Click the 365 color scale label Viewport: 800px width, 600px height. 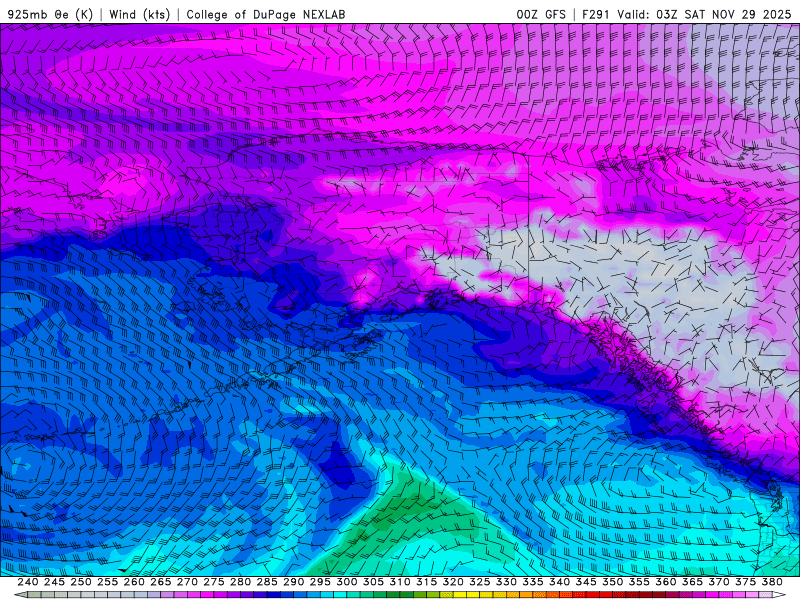pos(692,582)
